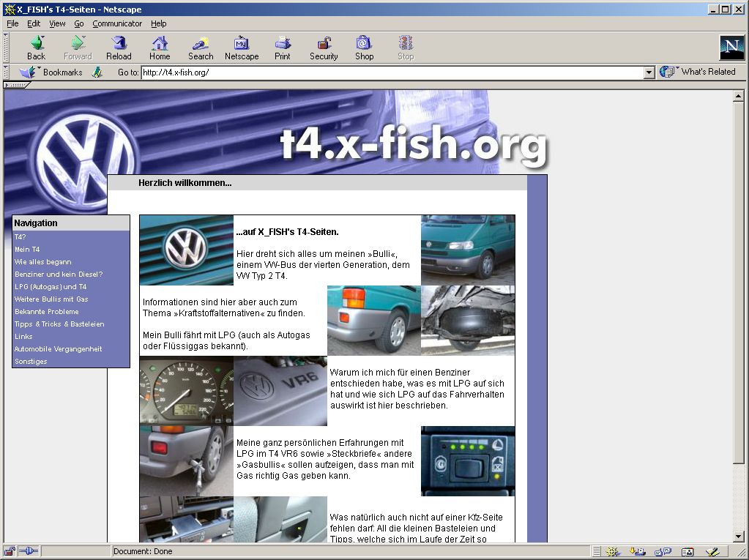Collapse the Location toolbar handle

tap(6, 72)
